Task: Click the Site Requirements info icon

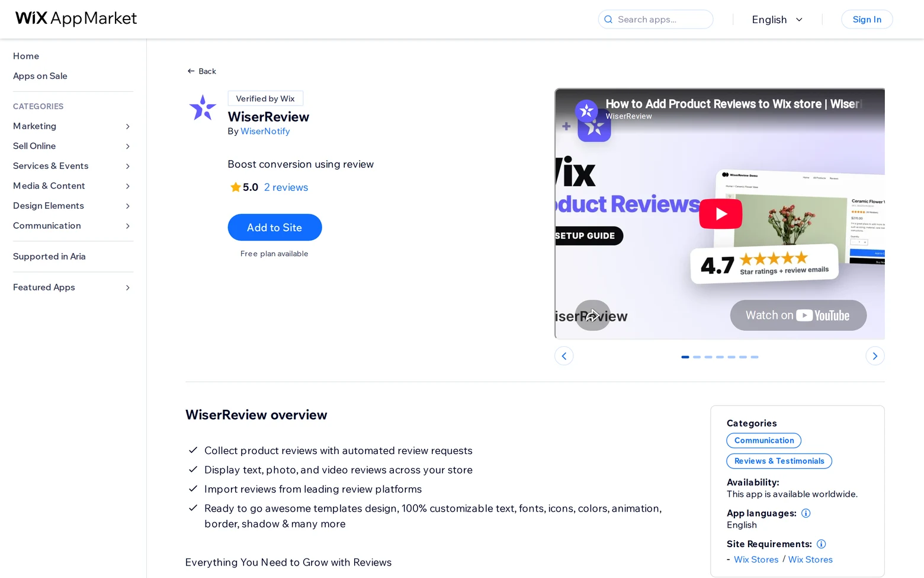Action: (x=821, y=544)
